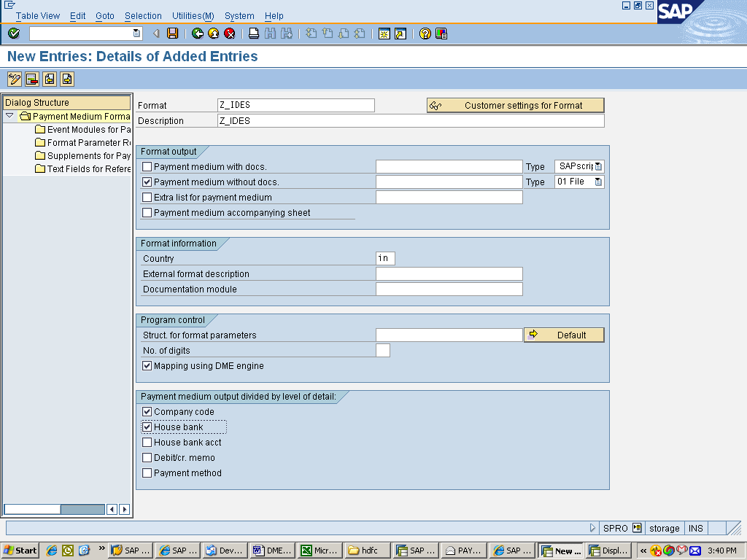747x560 pixels.
Task: Click the pencil Change/Display toggle icon
Action: (15, 79)
